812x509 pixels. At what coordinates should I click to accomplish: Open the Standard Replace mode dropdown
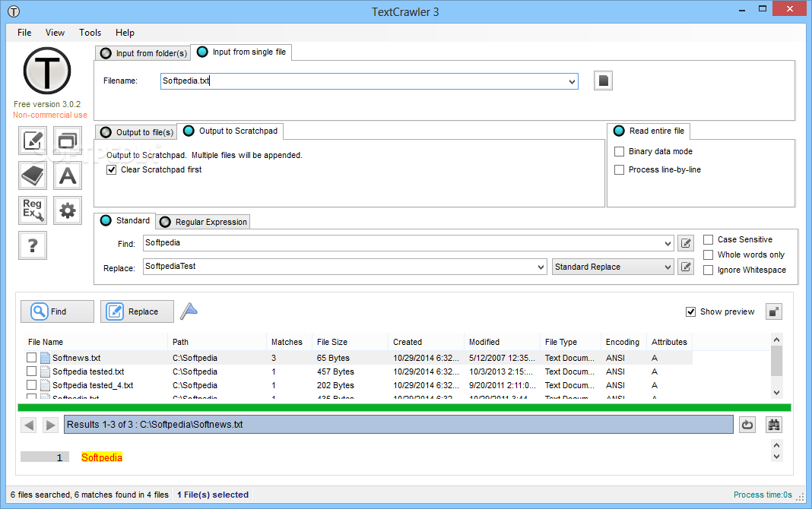click(x=613, y=267)
